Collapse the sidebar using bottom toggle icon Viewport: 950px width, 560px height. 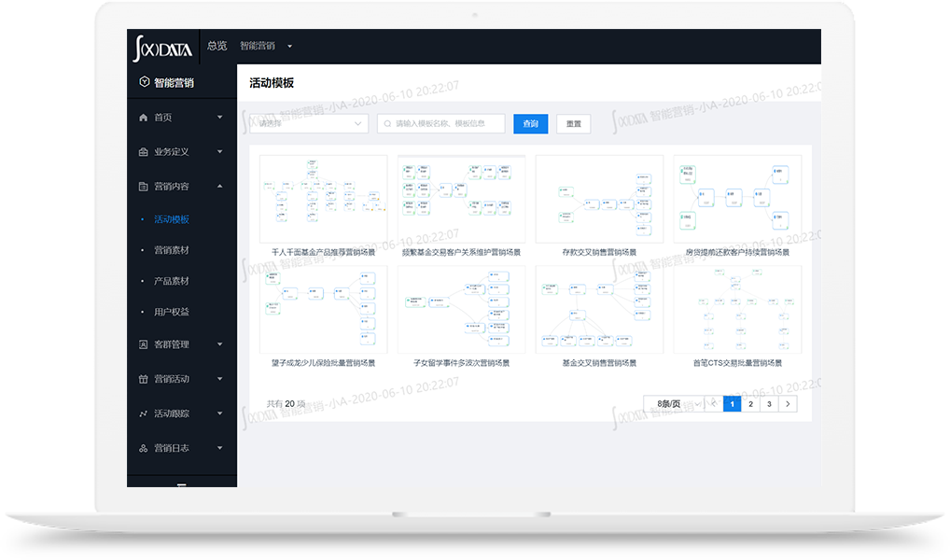pos(181,485)
